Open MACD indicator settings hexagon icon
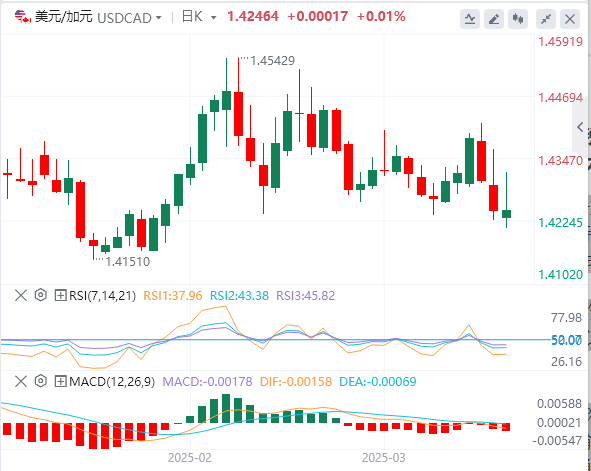591x471 pixels. pyautogui.click(x=41, y=381)
